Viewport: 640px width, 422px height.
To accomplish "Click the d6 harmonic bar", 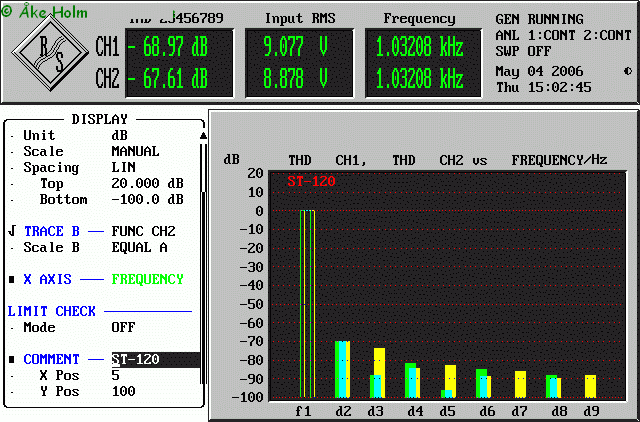I will 483,383.
